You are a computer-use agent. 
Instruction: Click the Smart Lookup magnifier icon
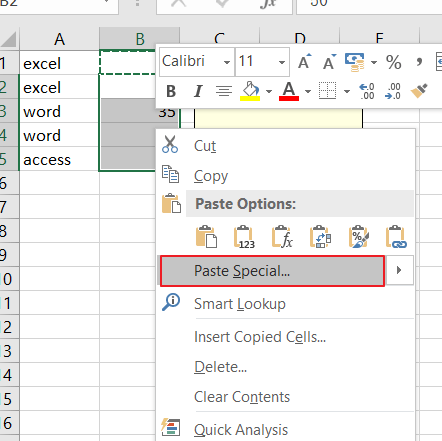171,302
